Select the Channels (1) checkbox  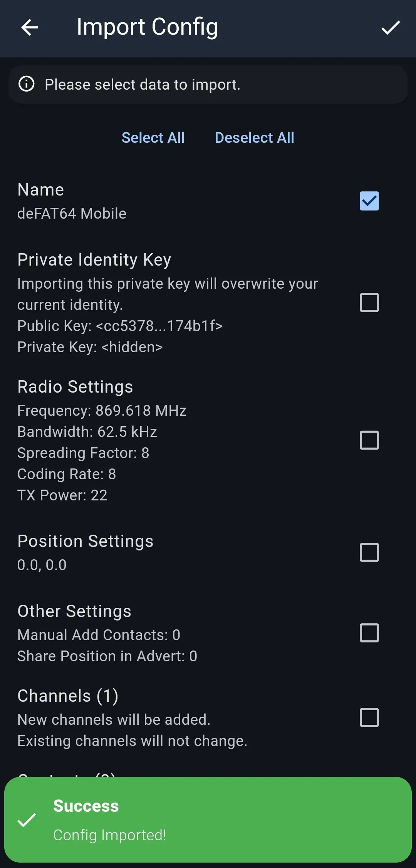click(x=369, y=717)
